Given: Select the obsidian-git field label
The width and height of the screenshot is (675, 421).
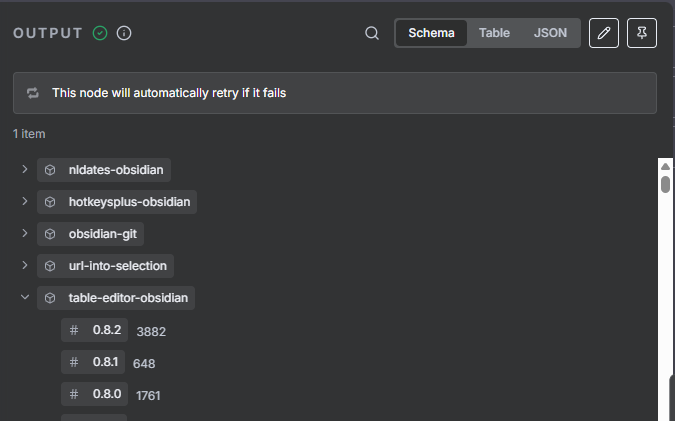Looking at the screenshot, I should point(105,234).
